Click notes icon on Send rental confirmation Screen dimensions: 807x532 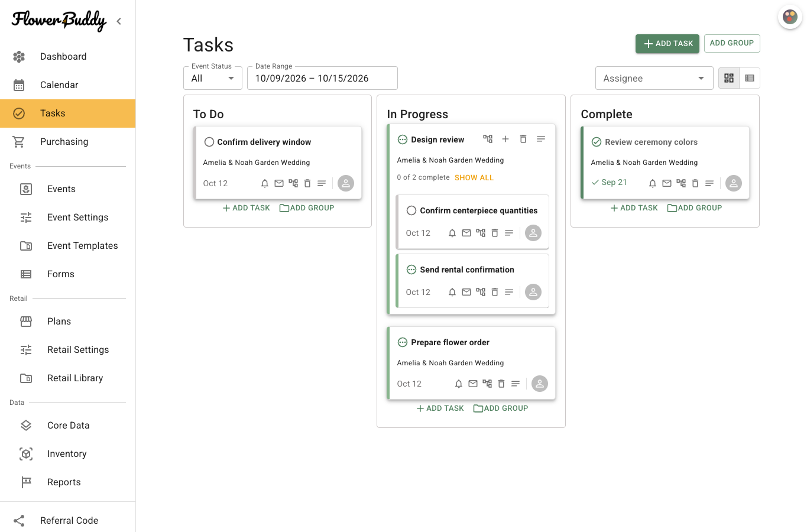coord(509,292)
